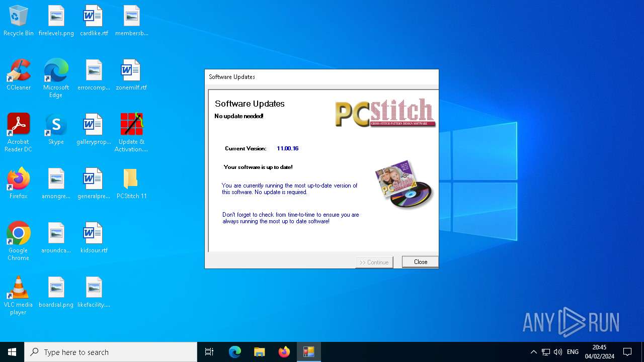Select the galleryprop... document icon

[94, 130]
